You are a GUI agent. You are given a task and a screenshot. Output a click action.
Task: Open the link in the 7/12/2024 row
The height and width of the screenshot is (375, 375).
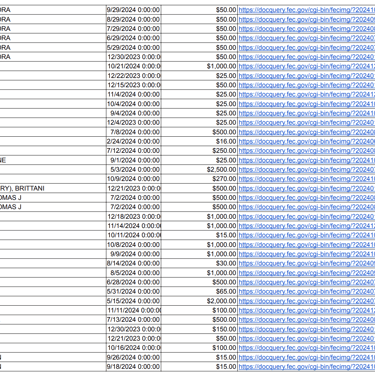[x=307, y=151]
